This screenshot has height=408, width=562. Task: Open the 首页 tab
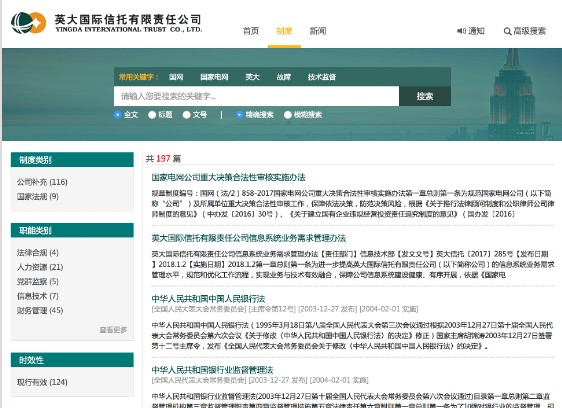251,31
